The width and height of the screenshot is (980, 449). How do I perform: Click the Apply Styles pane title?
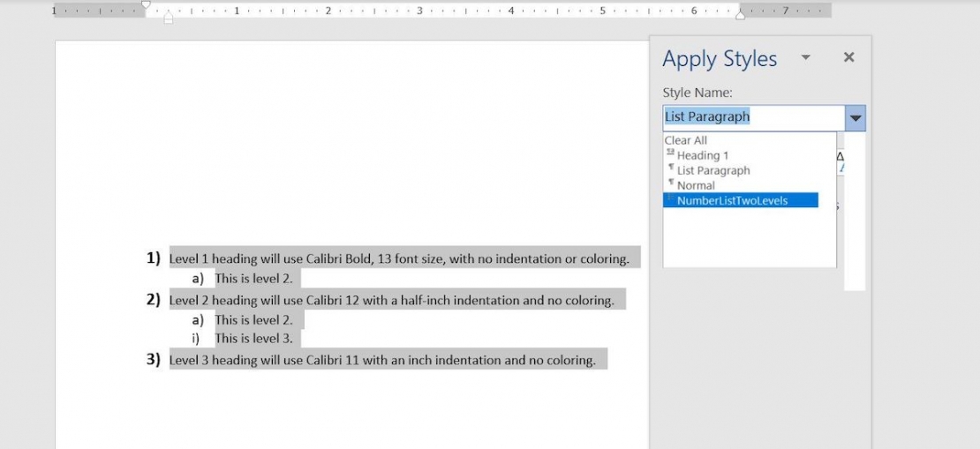720,59
